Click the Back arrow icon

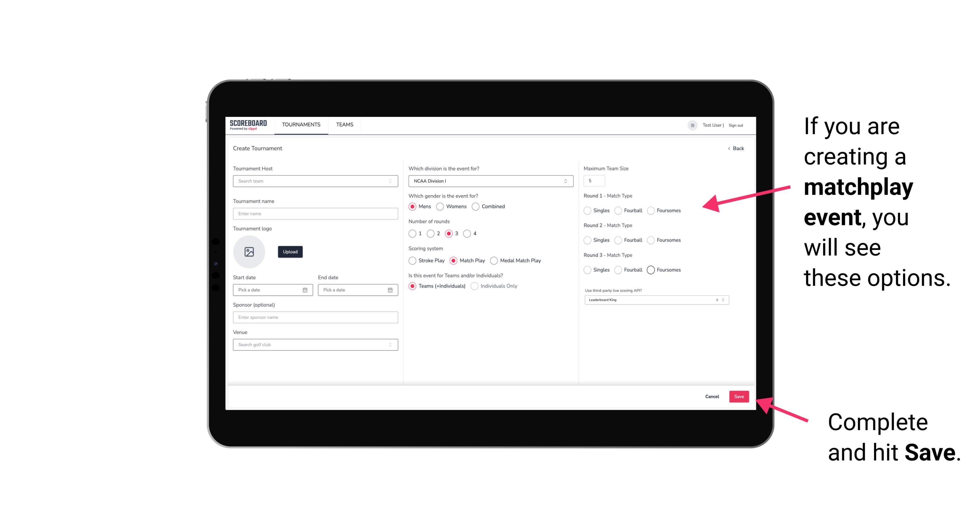point(727,149)
